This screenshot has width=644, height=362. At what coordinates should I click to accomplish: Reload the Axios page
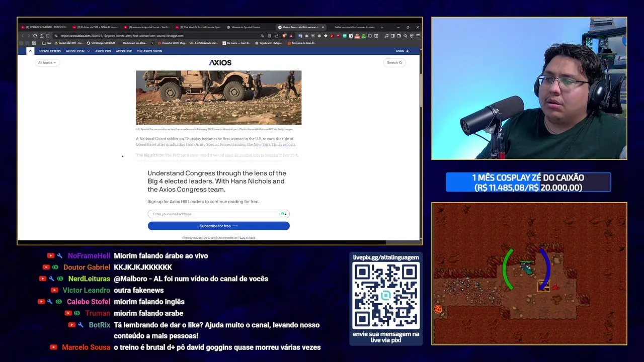(x=35, y=36)
